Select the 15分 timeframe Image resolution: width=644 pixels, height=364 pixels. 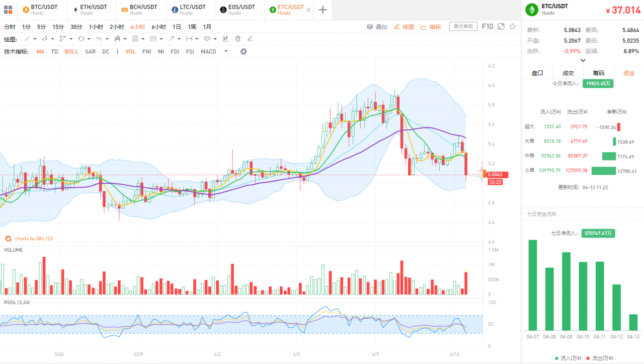pyautogui.click(x=58, y=27)
